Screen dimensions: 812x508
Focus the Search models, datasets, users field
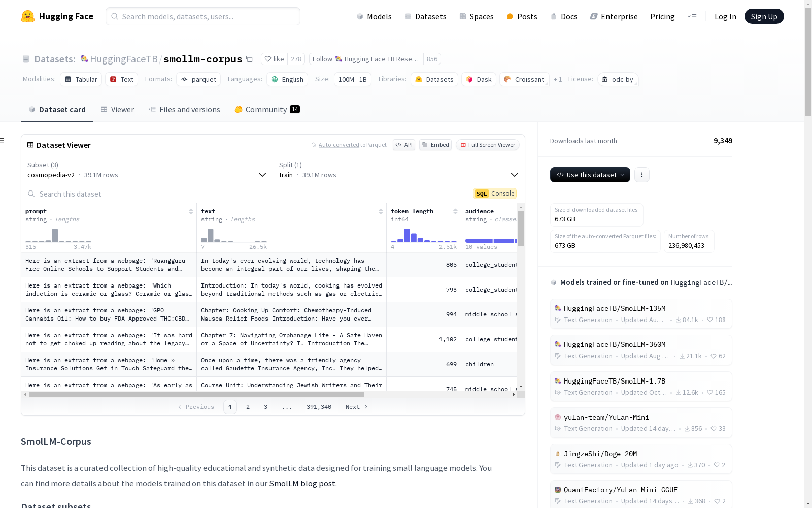pyautogui.click(x=203, y=16)
